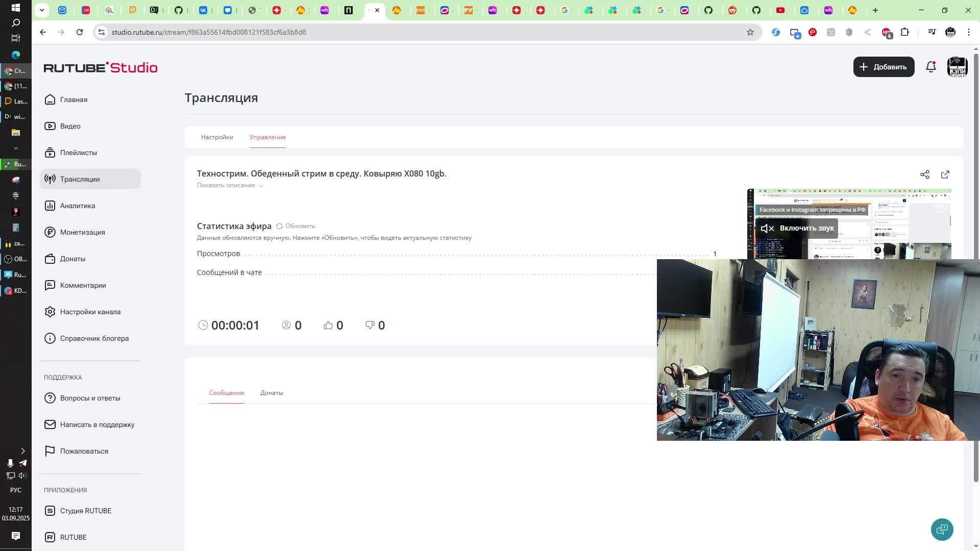Image resolution: width=980 pixels, height=551 pixels.
Task: Enable sound with Включить звук
Action: (x=797, y=228)
